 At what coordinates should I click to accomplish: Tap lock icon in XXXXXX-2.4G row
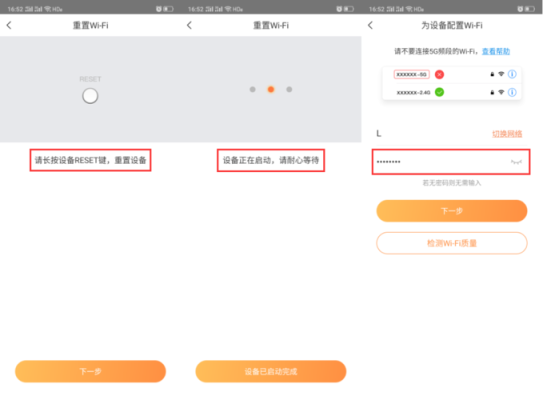tap(492, 92)
